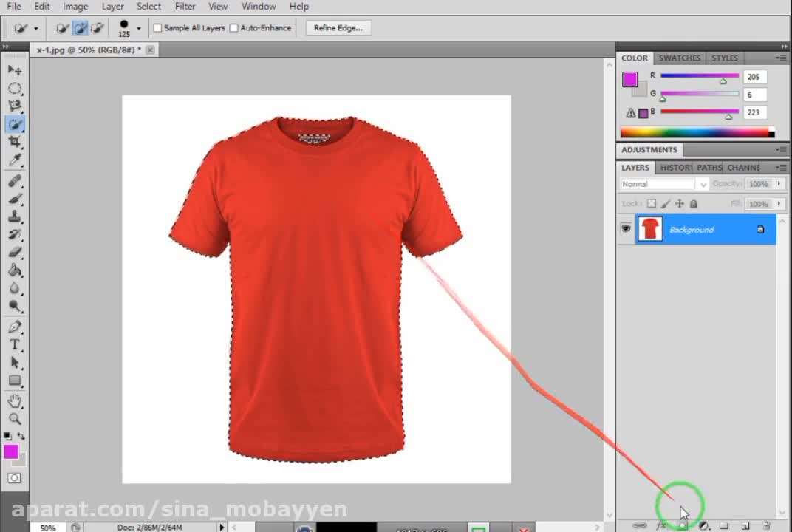Select the Hand tool
The image size is (792, 532).
pyautogui.click(x=15, y=401)
